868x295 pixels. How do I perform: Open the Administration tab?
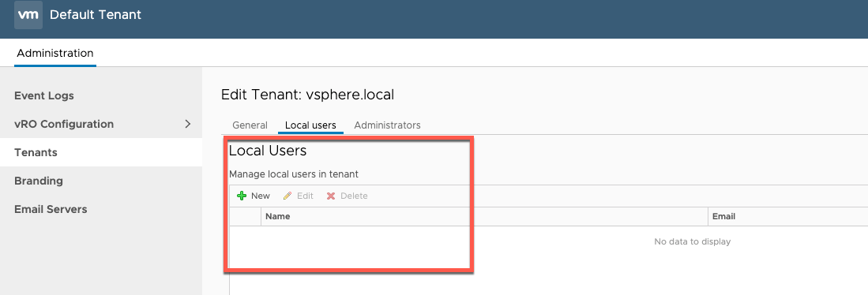(x=55, y=54)
